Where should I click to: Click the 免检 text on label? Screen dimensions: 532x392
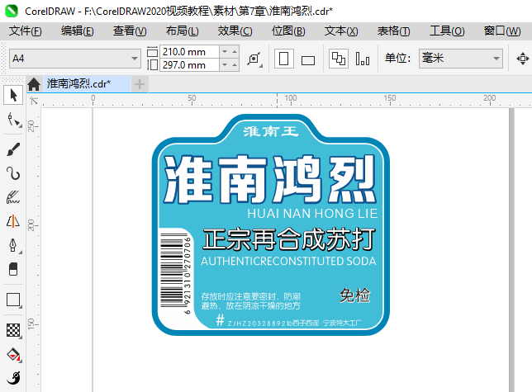(x=355, y=295)
